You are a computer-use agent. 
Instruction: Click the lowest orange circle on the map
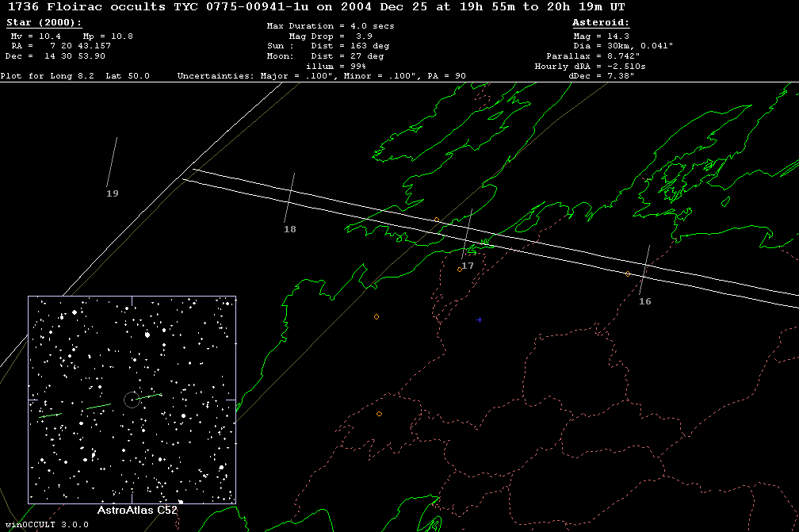pos(379,414)
